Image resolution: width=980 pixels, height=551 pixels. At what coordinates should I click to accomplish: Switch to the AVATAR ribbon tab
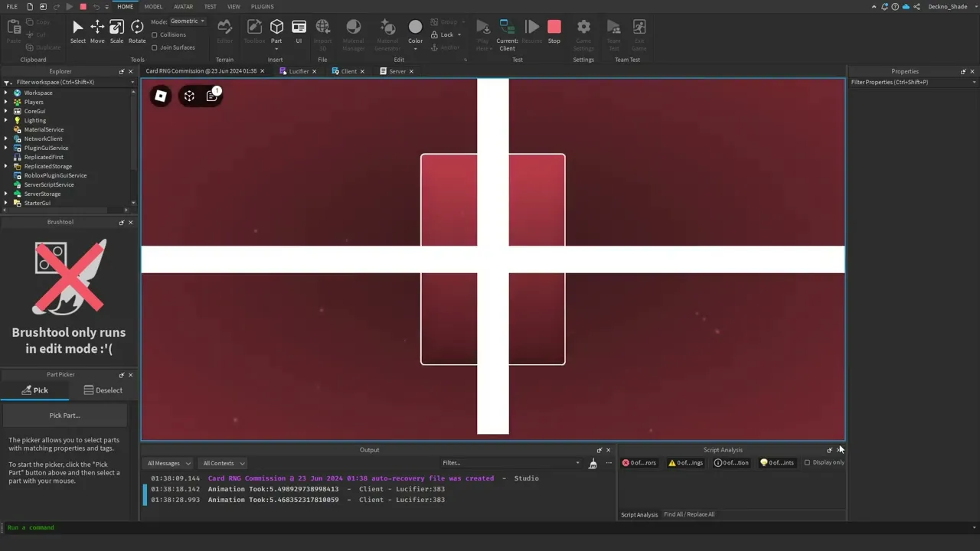[x=183, y=7]
